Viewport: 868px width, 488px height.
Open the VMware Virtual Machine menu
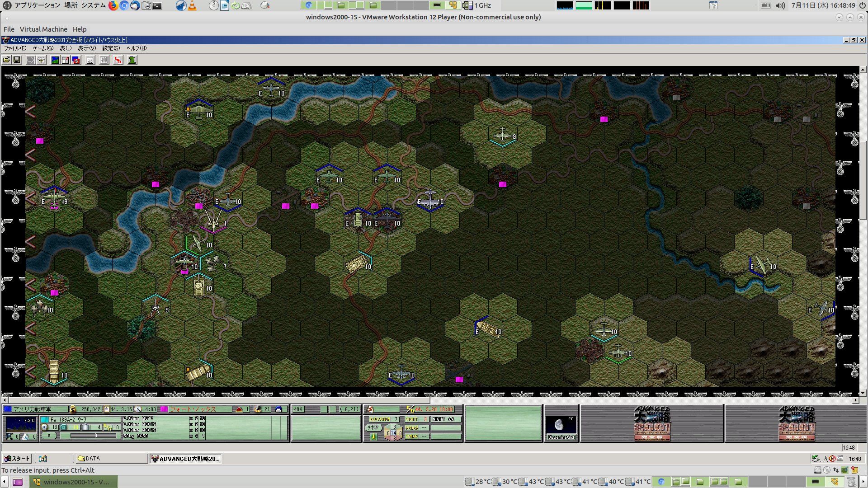coord(43,29)
